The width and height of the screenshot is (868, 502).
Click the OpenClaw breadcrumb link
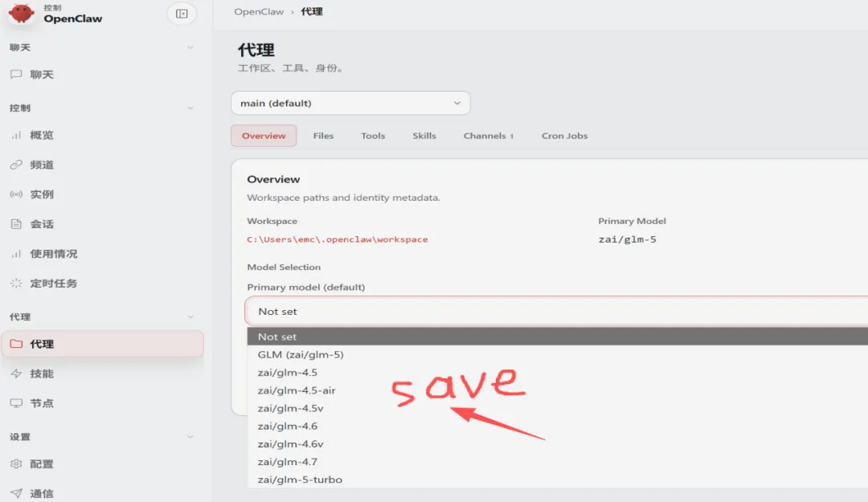click(259, 11)
